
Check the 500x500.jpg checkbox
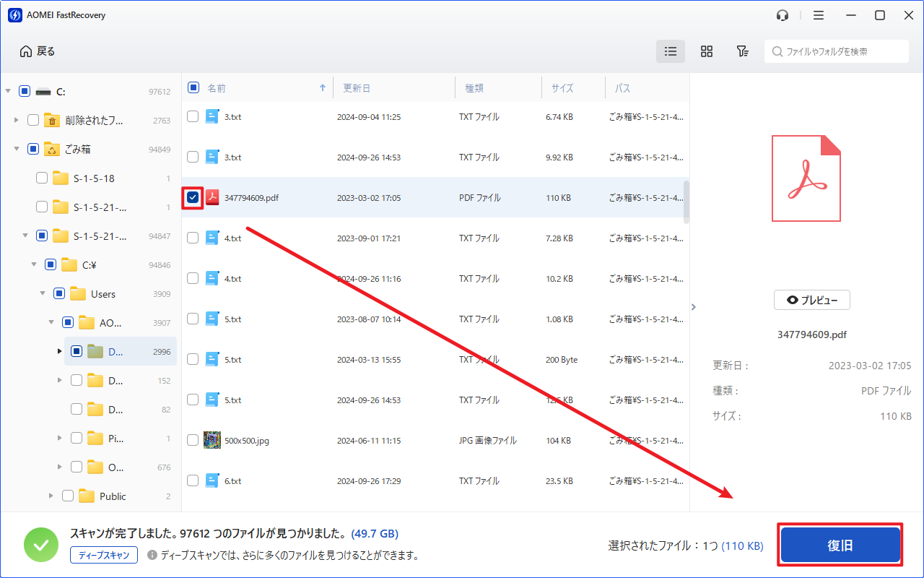coord(193,440)
